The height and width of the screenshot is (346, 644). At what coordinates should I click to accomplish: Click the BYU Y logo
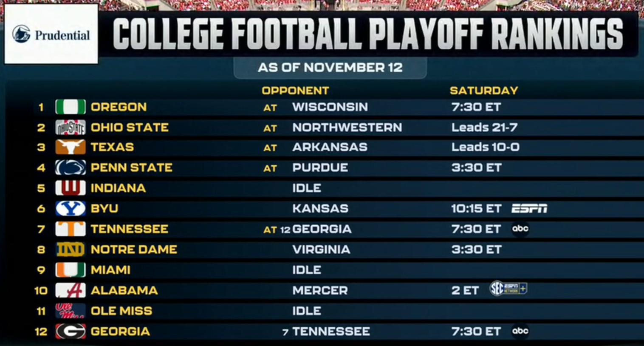tap(71, 208)
